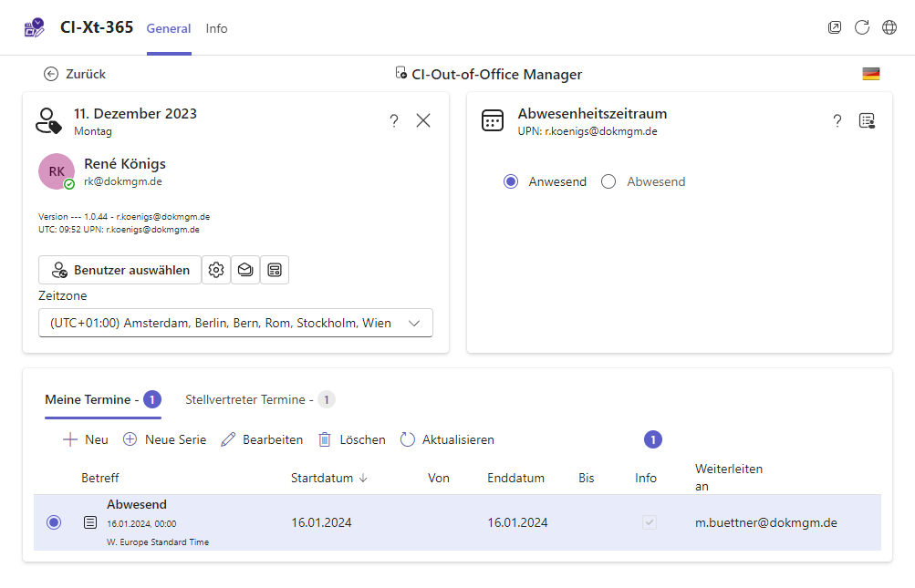Click the calendar form icon after envelope
The image size is (915, 588).
click(275, 270)
